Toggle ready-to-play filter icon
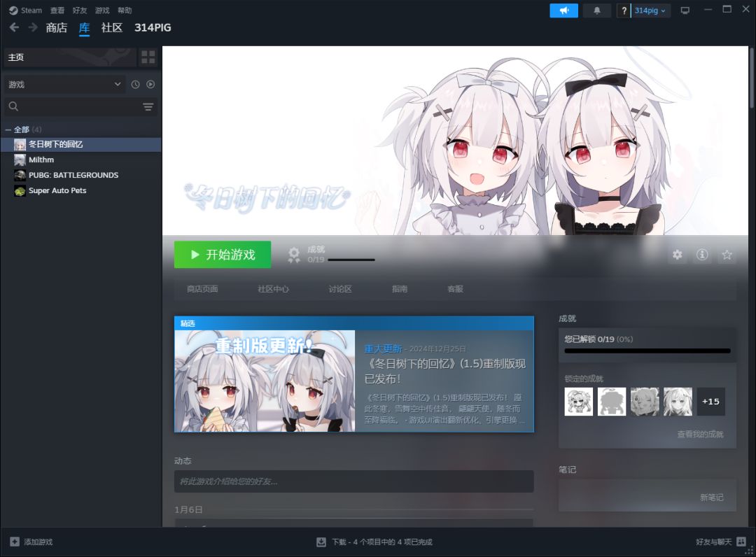Image resolution: width=756 pixels, height=557 pixels. (150, 85)
